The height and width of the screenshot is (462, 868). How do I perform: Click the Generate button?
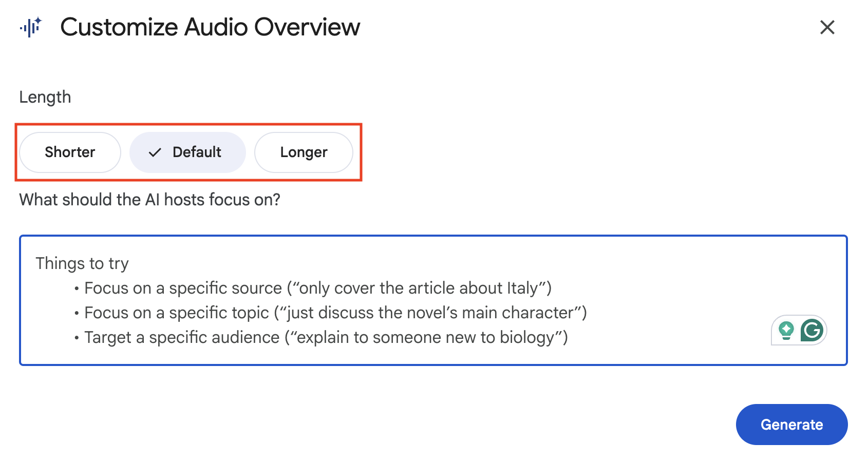click(x=791, y=425)
